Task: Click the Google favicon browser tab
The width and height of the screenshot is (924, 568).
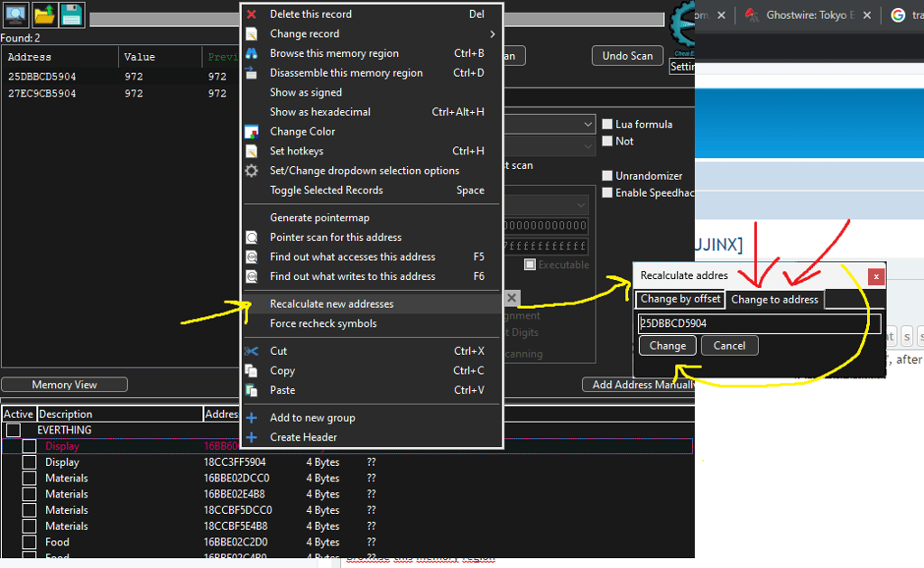Action: tap(898, 15)
